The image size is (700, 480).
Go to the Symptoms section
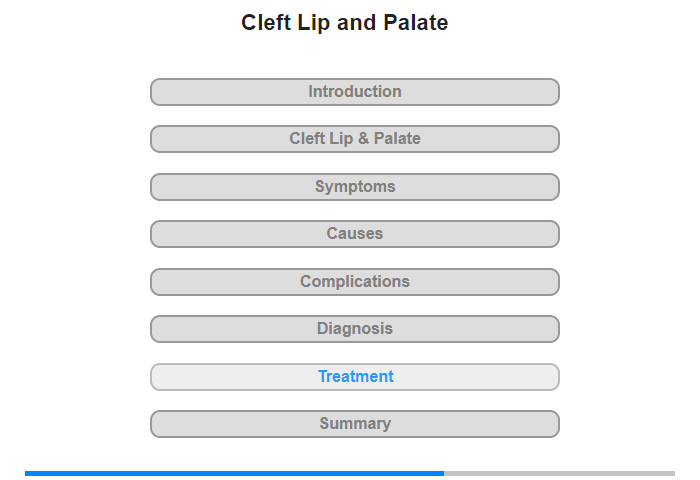(354, 187)
